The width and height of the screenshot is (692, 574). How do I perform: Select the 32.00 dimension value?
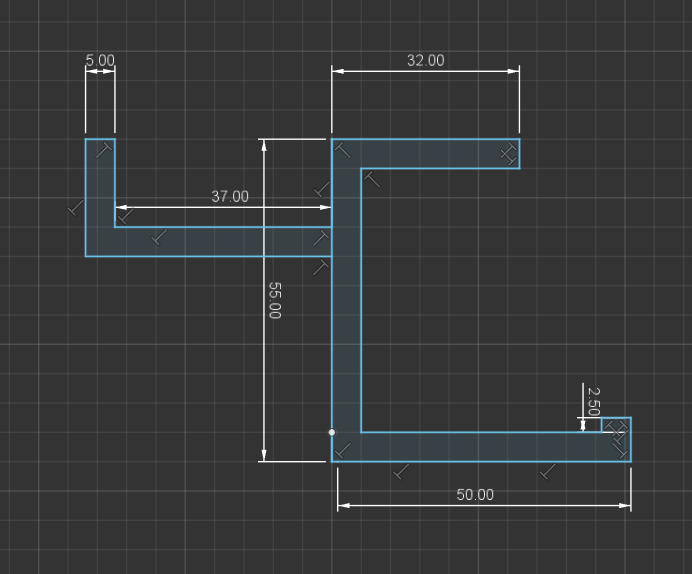coord(425,60)
